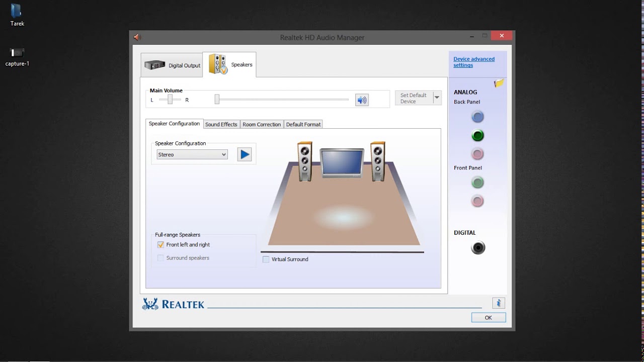Go to the Default Format tab

click(303, 124)
